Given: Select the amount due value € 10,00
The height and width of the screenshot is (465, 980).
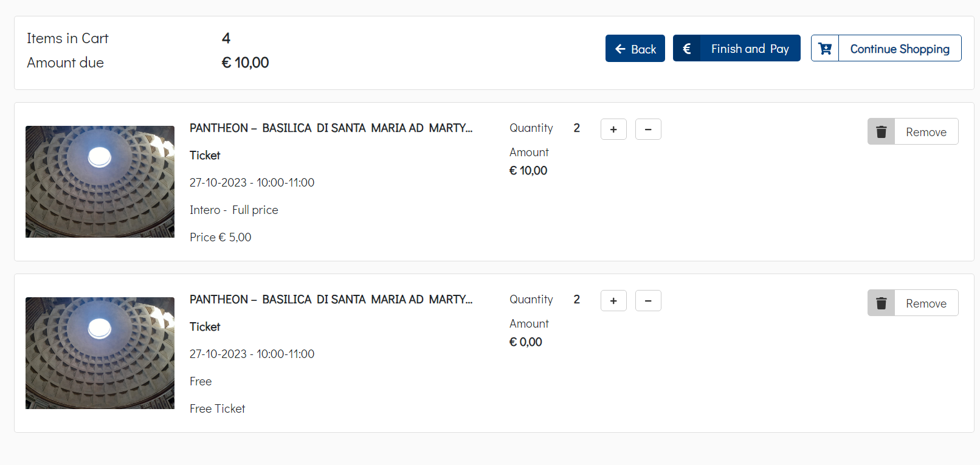Looking at the screenshot, I should pos(245,63).
